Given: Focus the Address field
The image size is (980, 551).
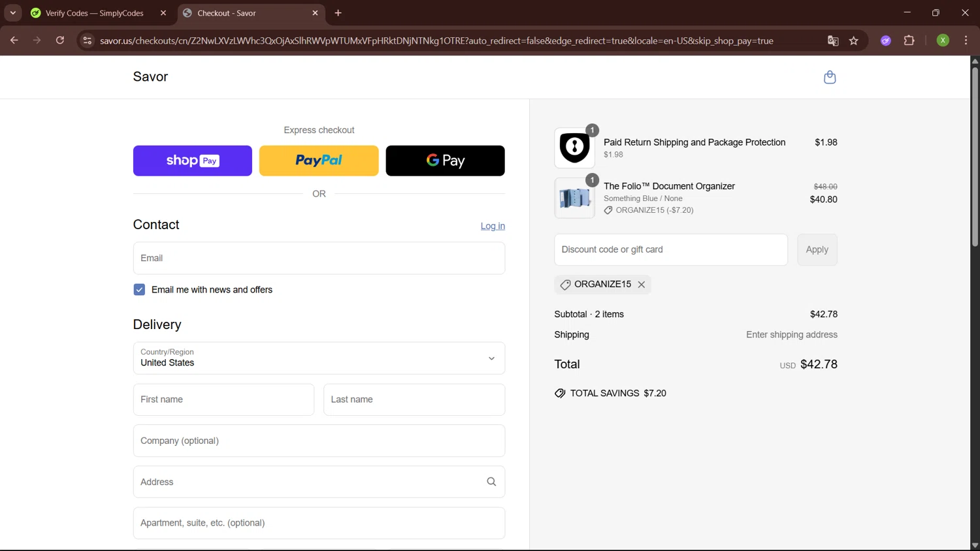Looking at the screenshot, I should (x=319, y=482).
